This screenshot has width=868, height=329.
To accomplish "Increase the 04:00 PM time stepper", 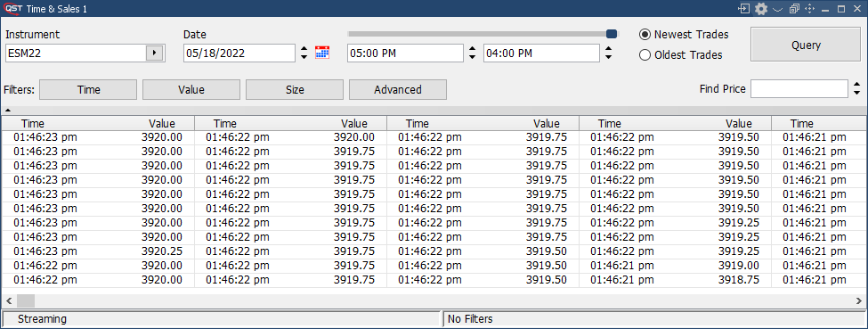I will (608, 49).
